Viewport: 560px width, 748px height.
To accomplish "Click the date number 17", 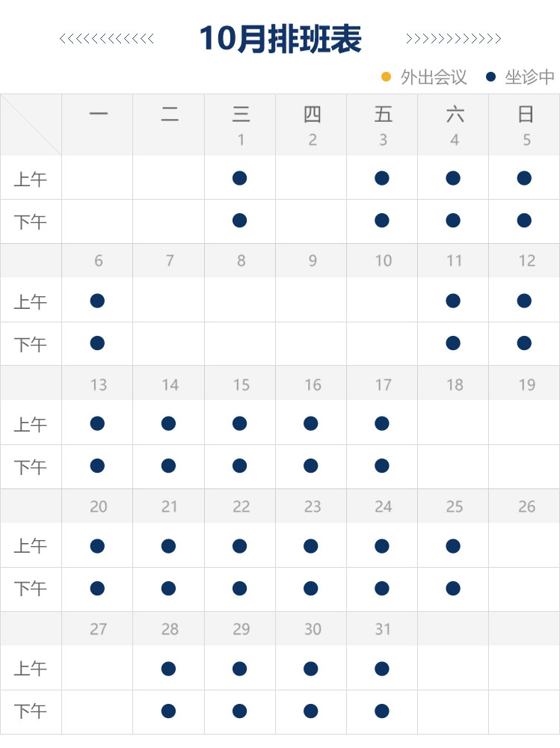I will coord(383,384).
